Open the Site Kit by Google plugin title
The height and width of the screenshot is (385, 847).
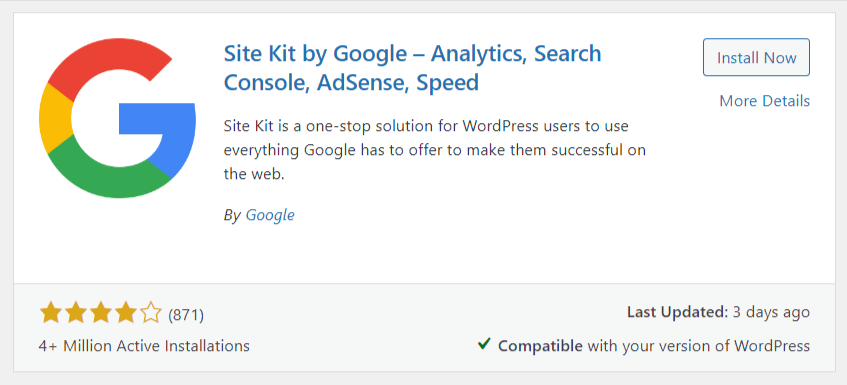[412, 68]
